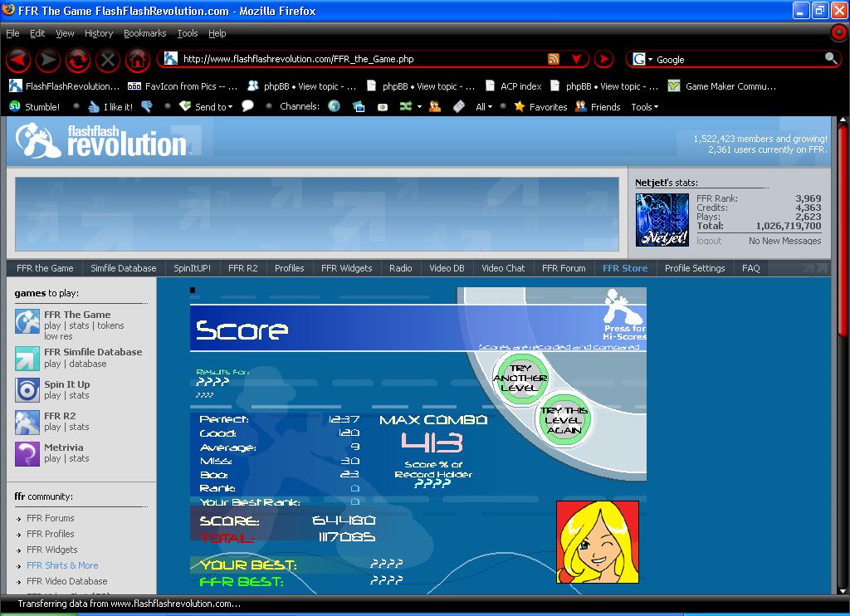Expand the address bar history dropdown
Viewport: 850px width, 616px height.
point(577,59)
